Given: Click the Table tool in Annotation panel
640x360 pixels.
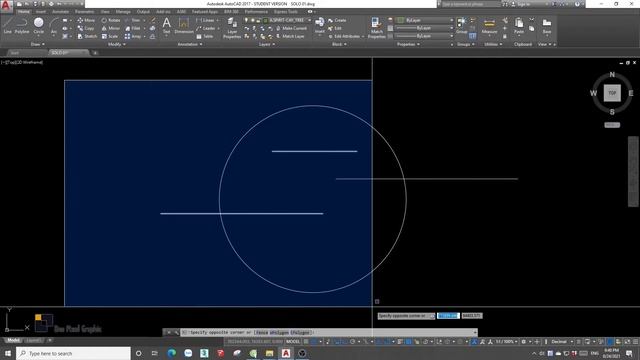Looking at the screenshot, I should pyautogui.click(x=204, y=36).
